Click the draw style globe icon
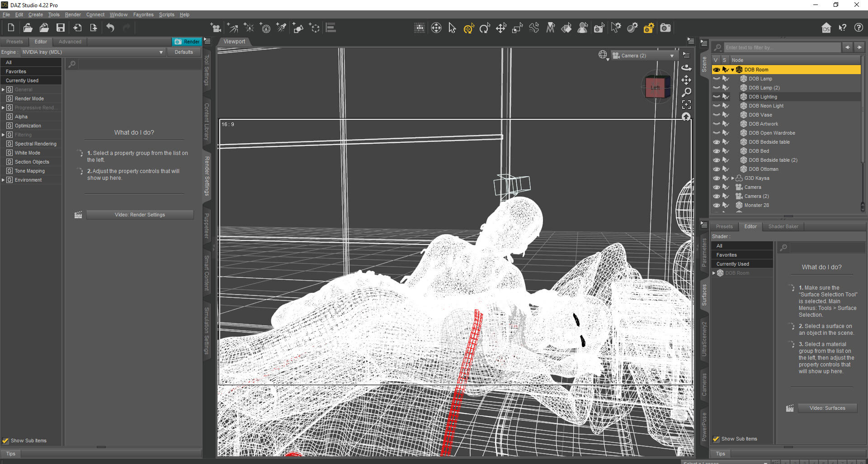868x464 pixels. point(603,55)
